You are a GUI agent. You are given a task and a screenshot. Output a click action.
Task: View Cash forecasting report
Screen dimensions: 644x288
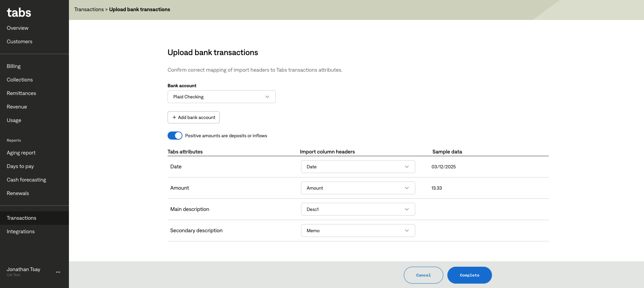(x=26, y=180)
